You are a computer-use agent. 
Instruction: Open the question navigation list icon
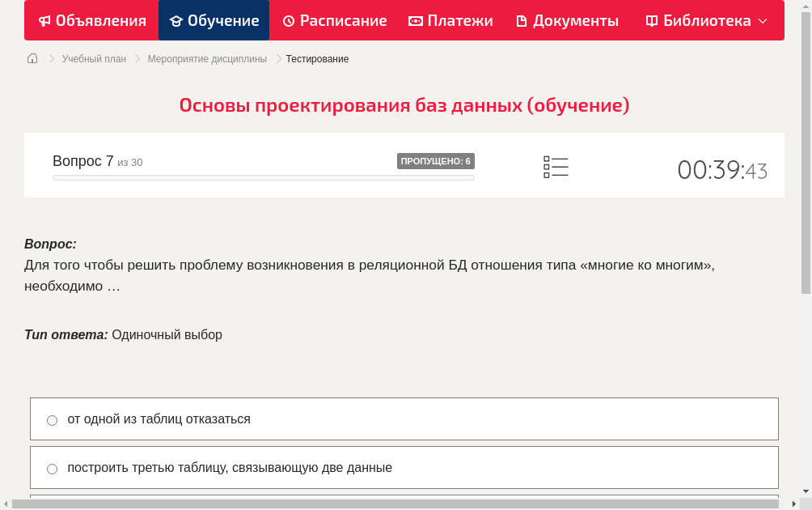pyautogui.click(x=556, y=167)
